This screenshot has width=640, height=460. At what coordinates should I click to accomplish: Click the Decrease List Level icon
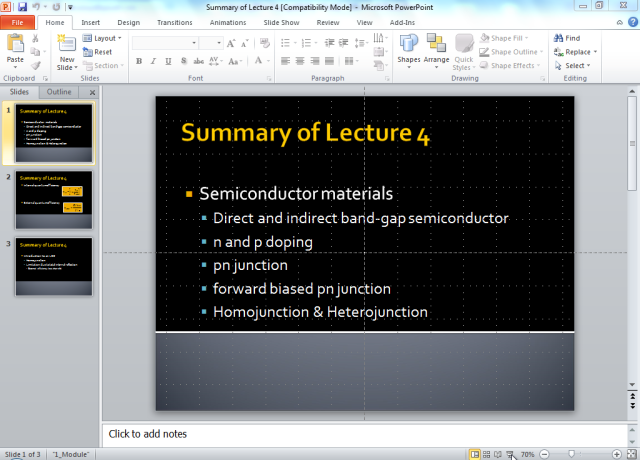329,43
